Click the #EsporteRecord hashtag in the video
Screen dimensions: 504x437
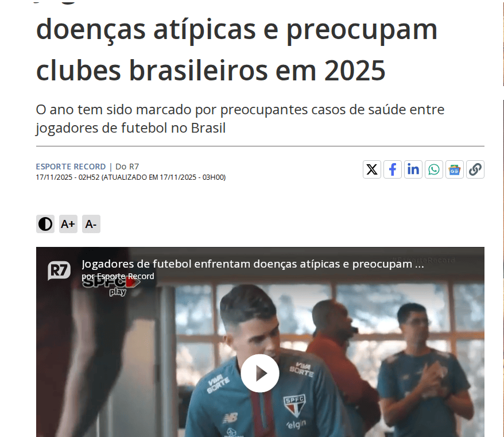pos(423,260)
